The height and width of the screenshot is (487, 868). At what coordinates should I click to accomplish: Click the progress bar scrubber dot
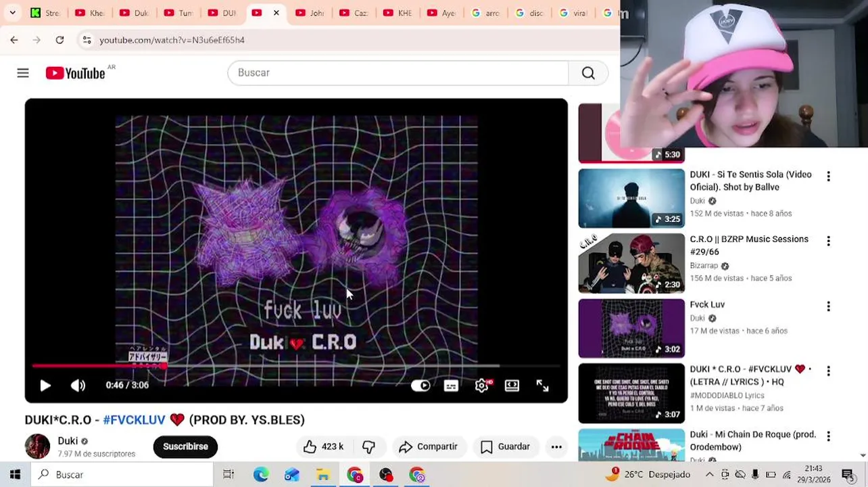point(163,366)
